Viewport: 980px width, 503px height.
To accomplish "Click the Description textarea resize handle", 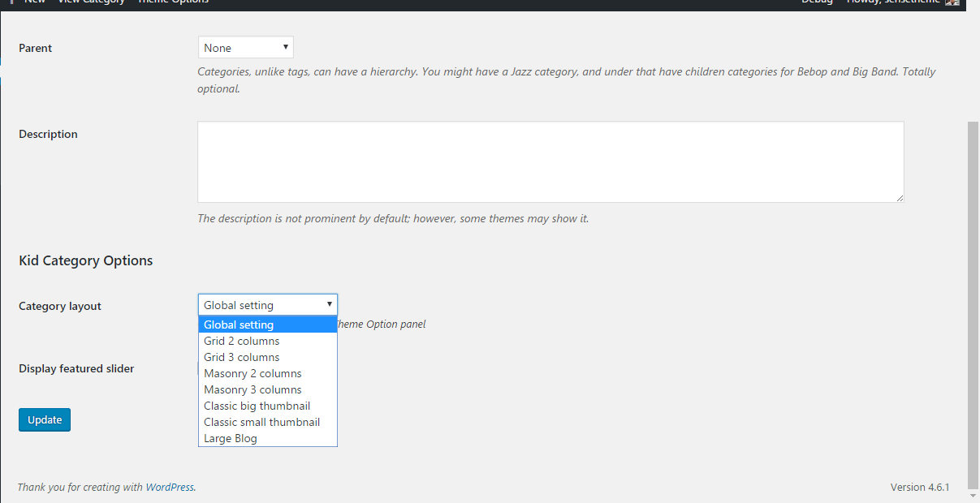I will 899,197.
